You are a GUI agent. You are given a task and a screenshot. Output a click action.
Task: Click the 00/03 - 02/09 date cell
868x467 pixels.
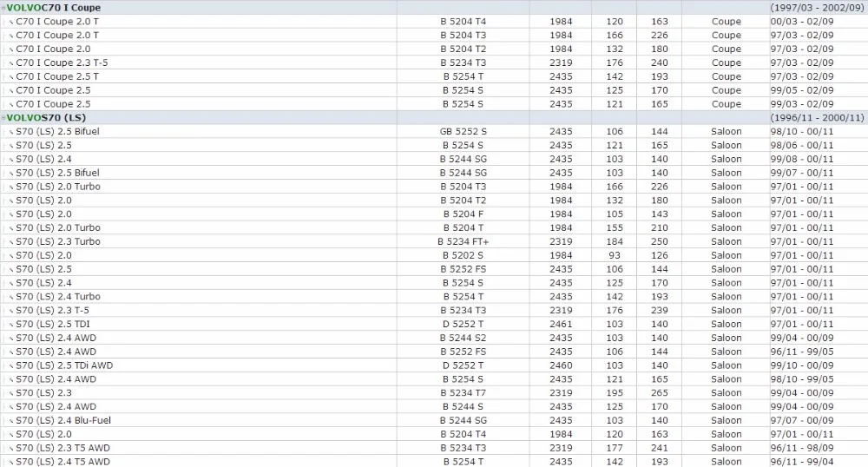801,22
